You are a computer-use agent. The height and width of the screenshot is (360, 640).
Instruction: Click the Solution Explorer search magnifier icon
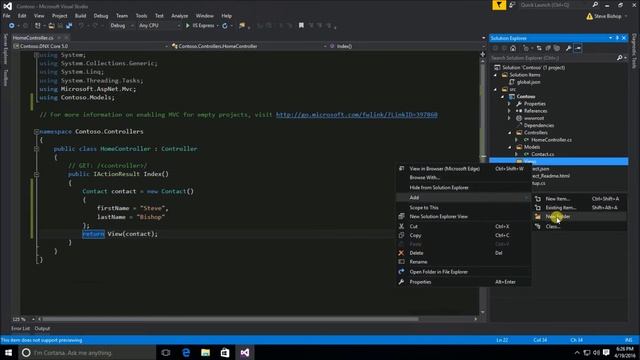click(x=620, y=58)
